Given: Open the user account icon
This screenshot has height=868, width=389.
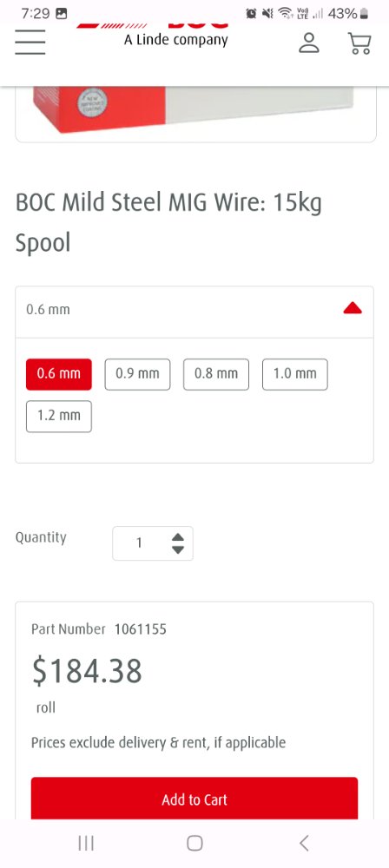Looking at the screenshot, I should (x=309, y=43).
